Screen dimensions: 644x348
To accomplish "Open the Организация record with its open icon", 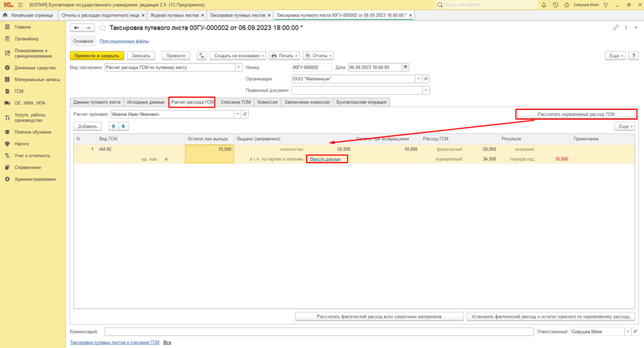I will point(426,79).
